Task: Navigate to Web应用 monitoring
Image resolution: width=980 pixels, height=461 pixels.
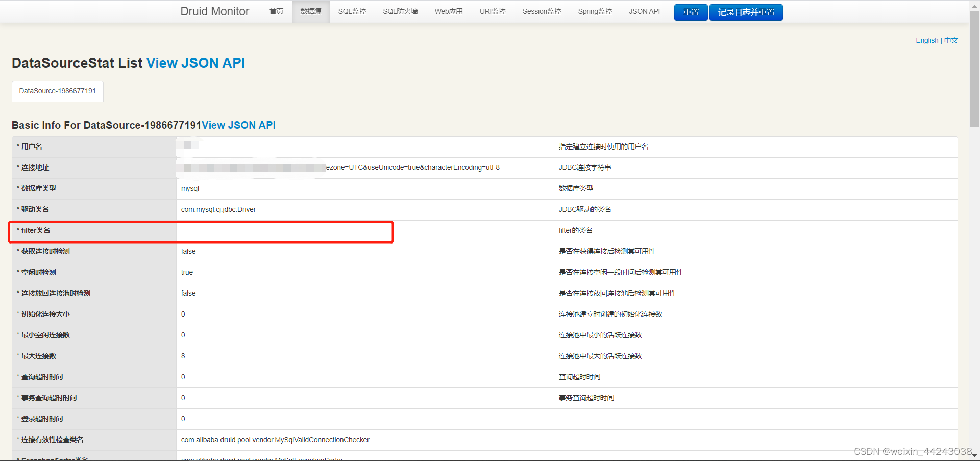Action: (x=448, y=11)
